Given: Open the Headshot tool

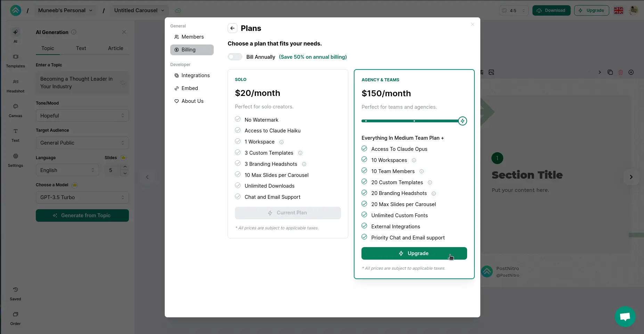Looking at the screenshot, I should (x=15, y=85).
